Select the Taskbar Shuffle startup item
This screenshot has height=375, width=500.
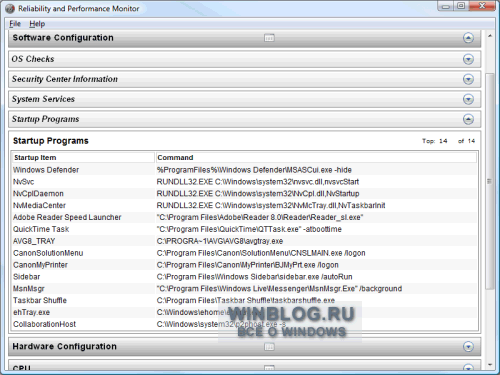tap(40, 301)
